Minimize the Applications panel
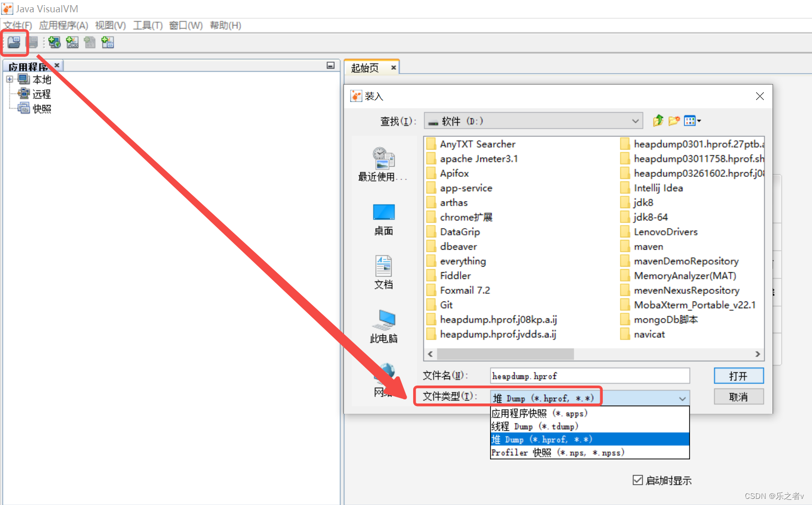Image resolution: width=812 pixels, height=505 pixels. pos(331,66)
